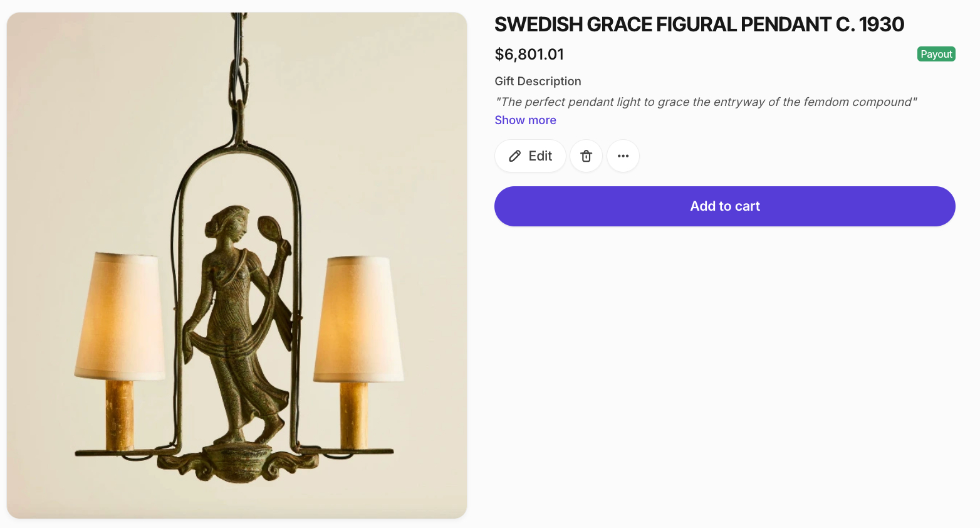Click the $6,801.01 price
Image resolution: width=980 pixels, height=528 pixels.
pos(529,55)
